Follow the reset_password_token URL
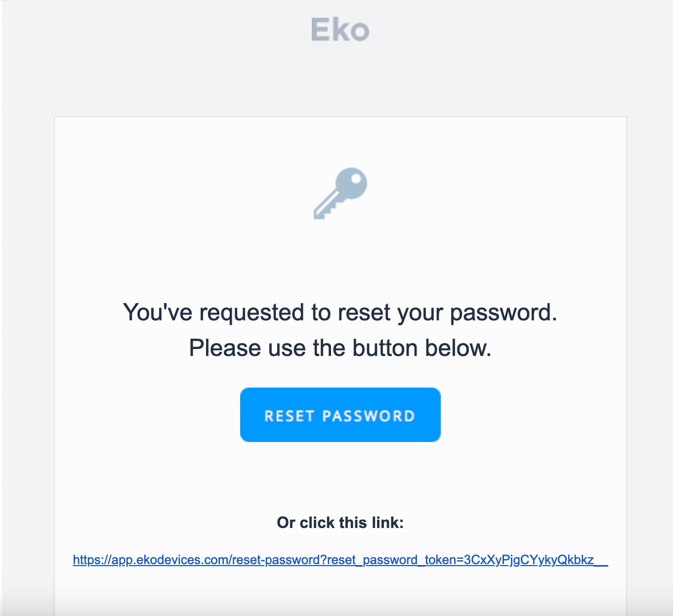This screenshot has height=616, width=673. [x=340, y=560]
